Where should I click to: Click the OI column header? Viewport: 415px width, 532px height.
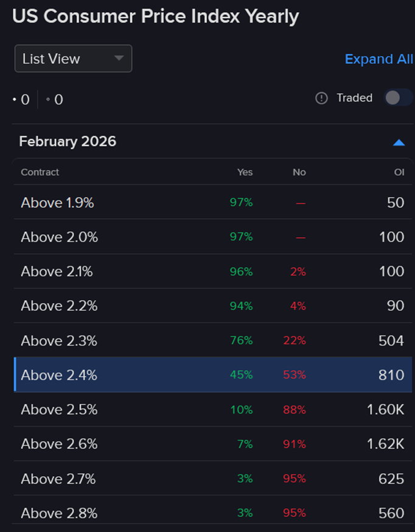coord(399,172)
